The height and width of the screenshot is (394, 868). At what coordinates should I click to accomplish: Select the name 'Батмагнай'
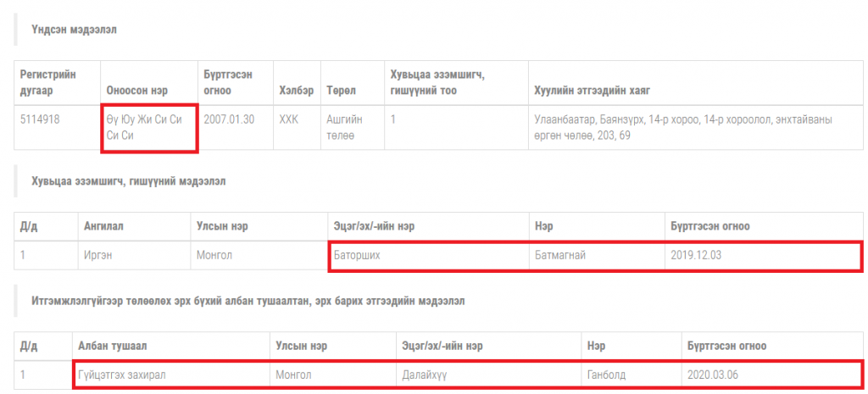click(559, 256)
